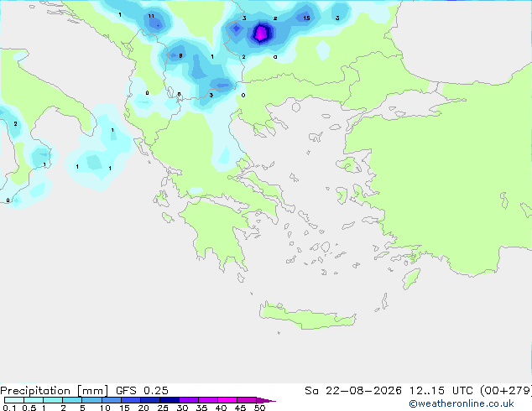Pick the 5–10 mm legend swatch
Viewport: 532px width, 411px height.
pyautogui.click(x=91, y=400)
